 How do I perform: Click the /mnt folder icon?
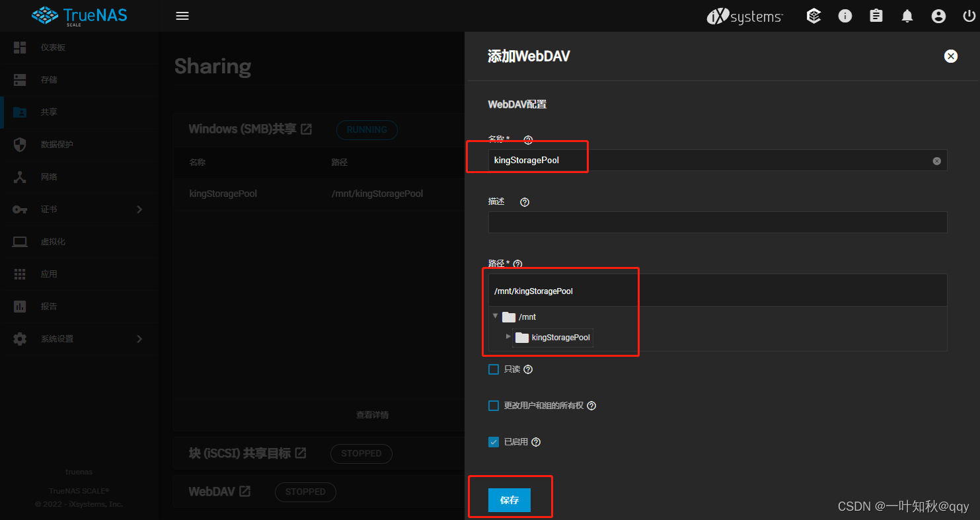point(509,317)
